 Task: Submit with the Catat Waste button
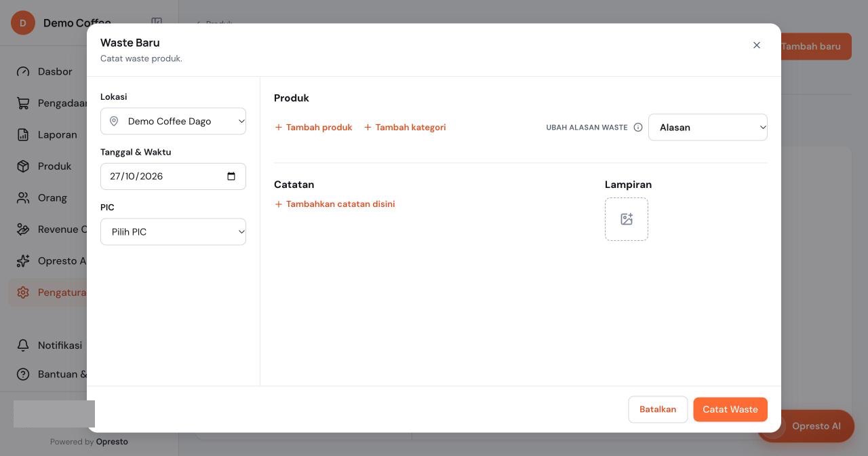pyautogui.click(x=730, y=410)
